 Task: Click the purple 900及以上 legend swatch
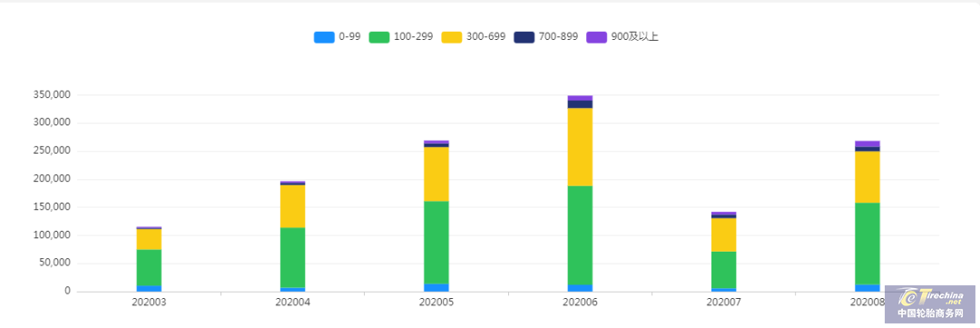click(597, 37)
